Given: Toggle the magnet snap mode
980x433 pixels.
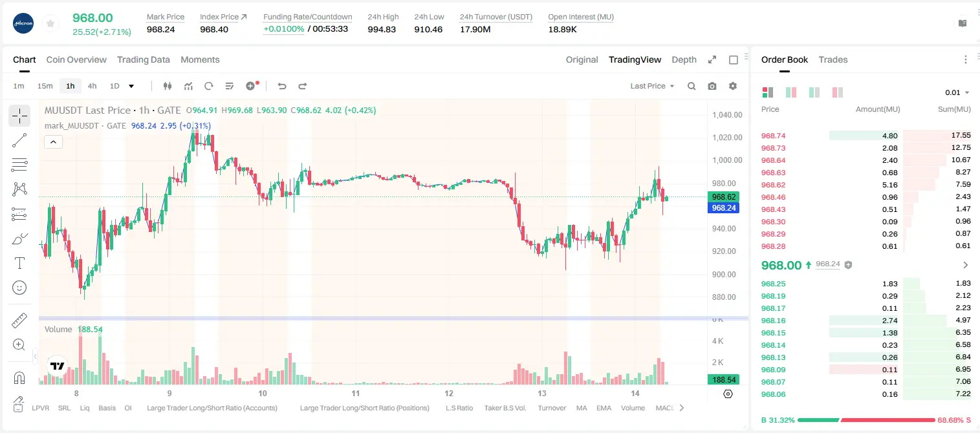Looking at the screenshot, I should click(19, 378).
